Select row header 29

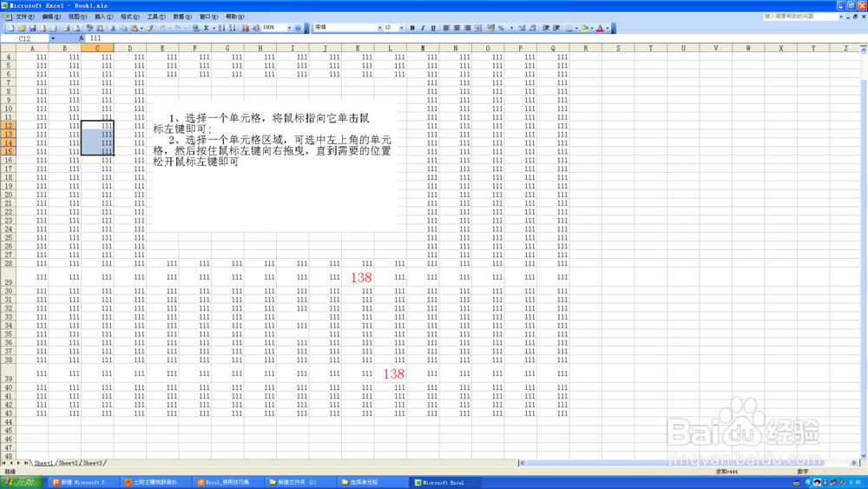point(9,277)
